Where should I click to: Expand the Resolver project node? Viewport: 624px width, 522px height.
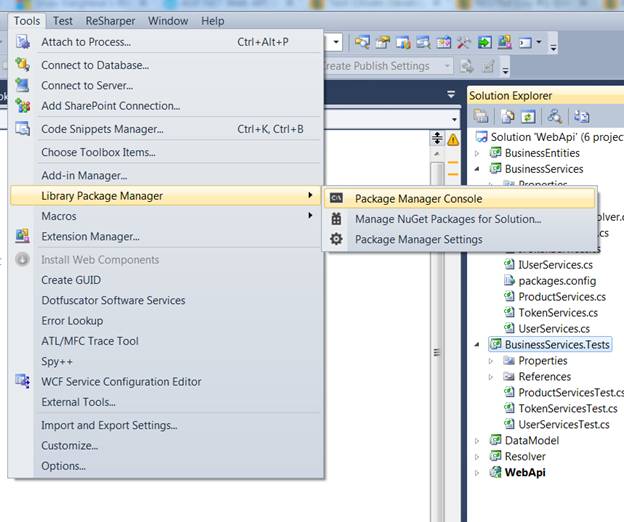click(477, 457)
